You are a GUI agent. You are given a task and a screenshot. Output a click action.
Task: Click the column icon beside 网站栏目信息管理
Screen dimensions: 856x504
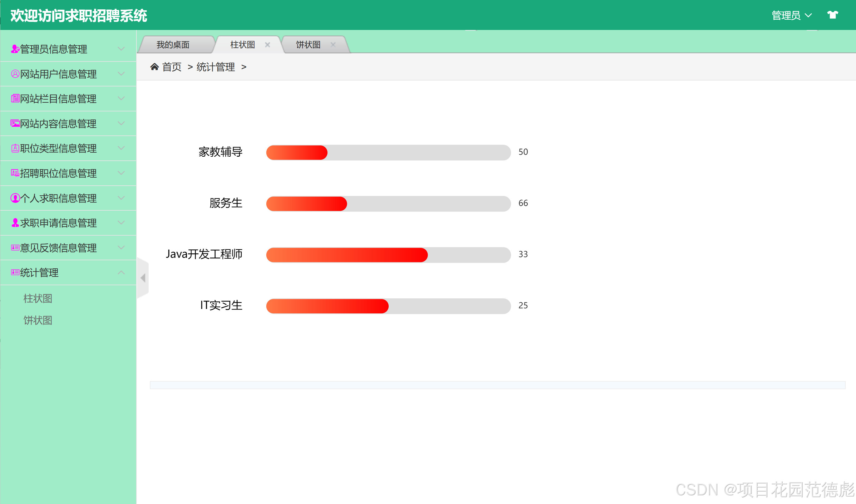tap(15, 99)
